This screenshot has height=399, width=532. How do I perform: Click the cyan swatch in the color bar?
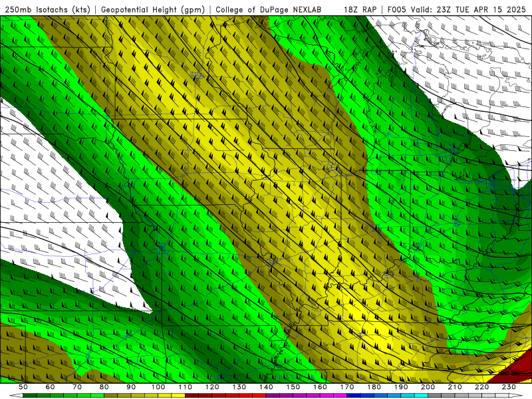421,395
